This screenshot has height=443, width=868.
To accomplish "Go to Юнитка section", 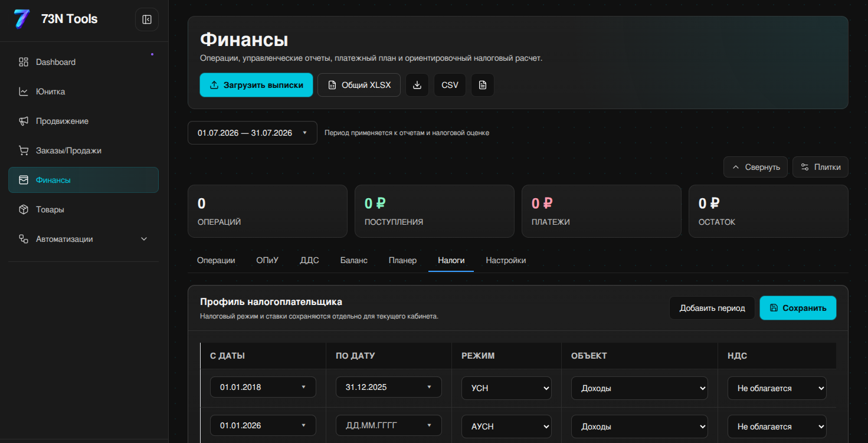I will point(83,91).
